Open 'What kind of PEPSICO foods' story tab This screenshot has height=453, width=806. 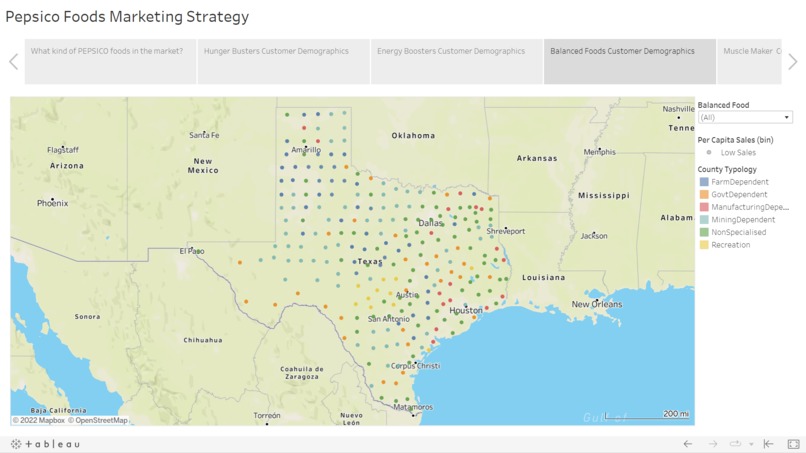[x=110, y=62]
